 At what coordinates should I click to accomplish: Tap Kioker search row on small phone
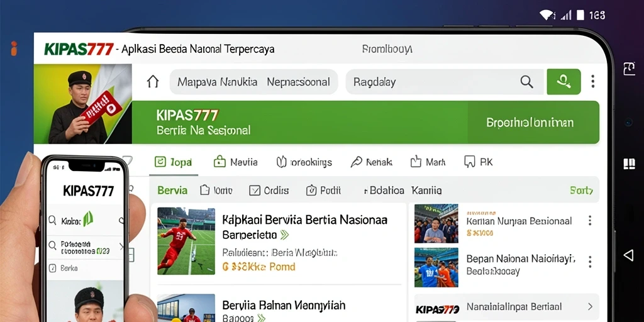coord(86,220)
